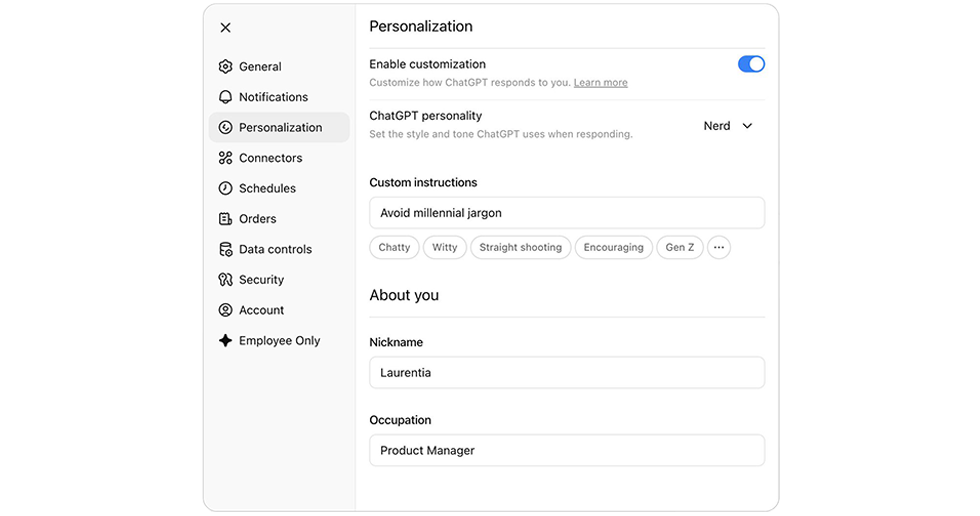Click the Schedules clock icon
Image resolution: width=980 pixels, height=516 pixels.
(x=225, y=188)
